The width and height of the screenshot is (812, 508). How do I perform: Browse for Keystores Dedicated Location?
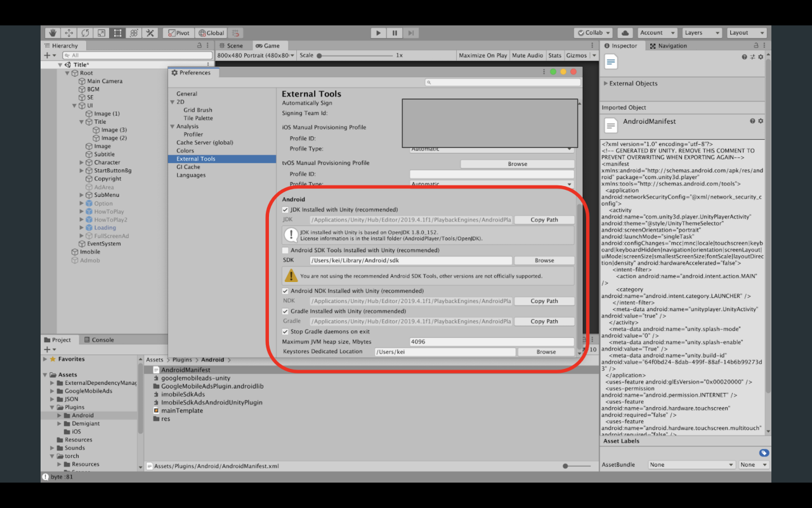tap(546, 352)
